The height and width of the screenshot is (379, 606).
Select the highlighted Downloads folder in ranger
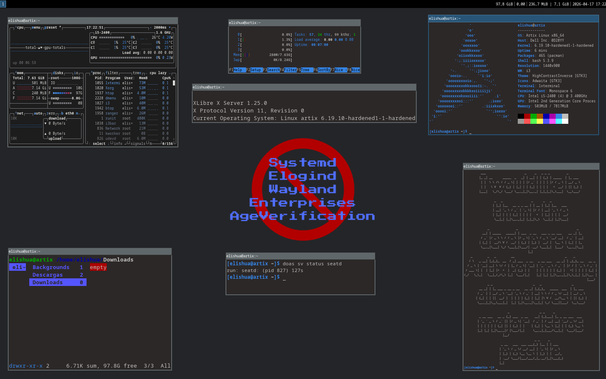click(58, 282)
